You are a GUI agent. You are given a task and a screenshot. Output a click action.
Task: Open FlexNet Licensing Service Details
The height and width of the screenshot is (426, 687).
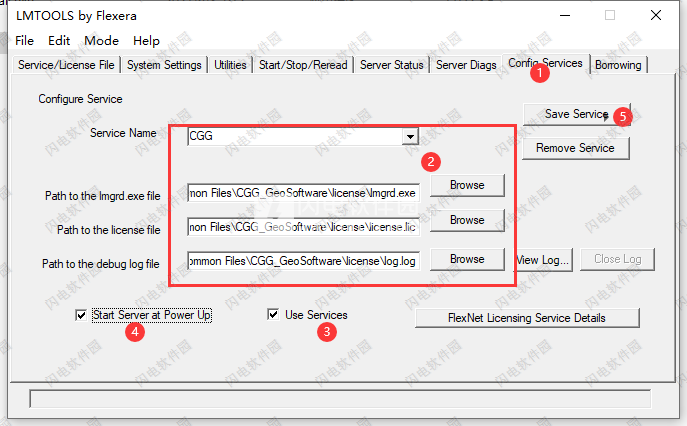tap(526, 318)
